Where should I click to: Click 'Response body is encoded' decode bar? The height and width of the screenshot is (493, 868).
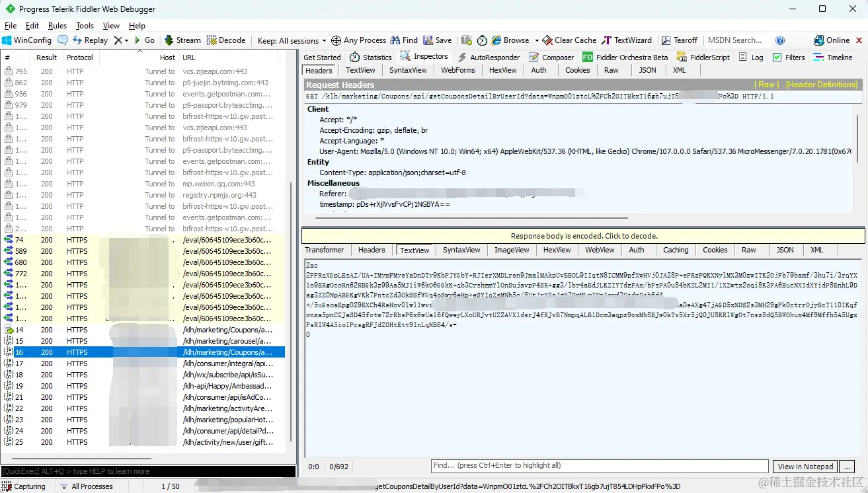click(584, 236)
